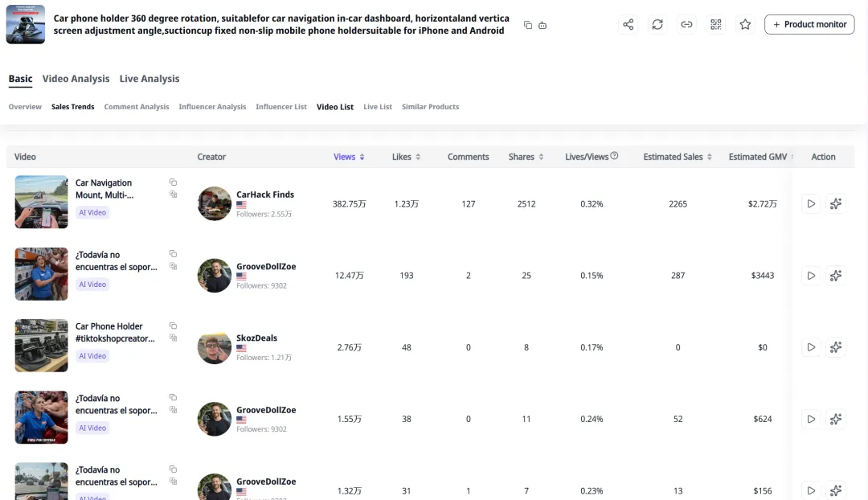Open SkozDeals creator profile
This screenshot has width=868, height=500.
(x=257, y=338)
